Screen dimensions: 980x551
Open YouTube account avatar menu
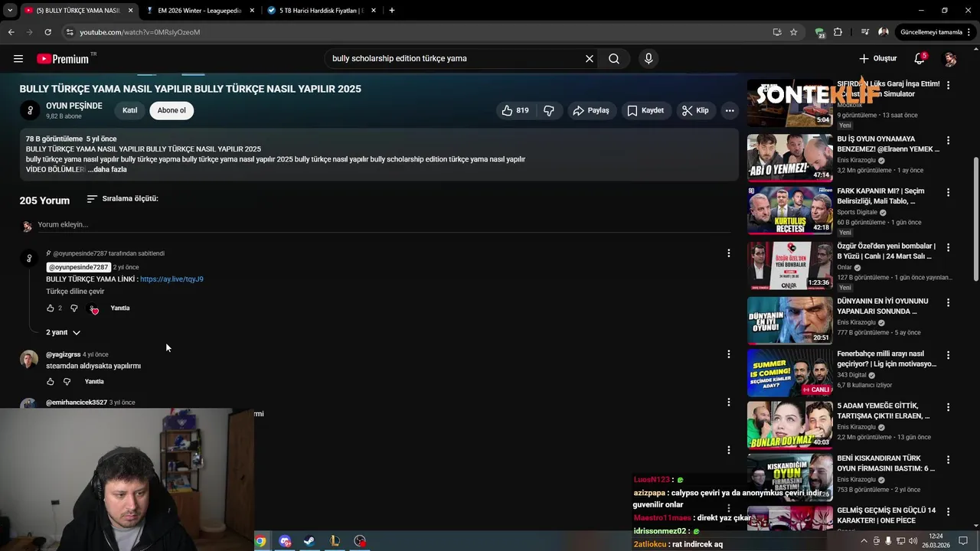coord(950,59)
